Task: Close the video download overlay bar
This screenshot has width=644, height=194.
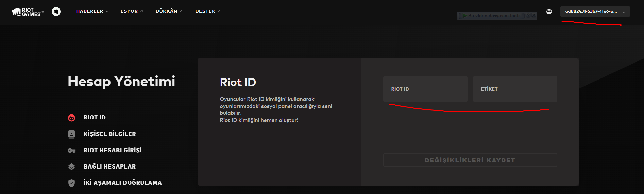Action: (x=533, y=16)
